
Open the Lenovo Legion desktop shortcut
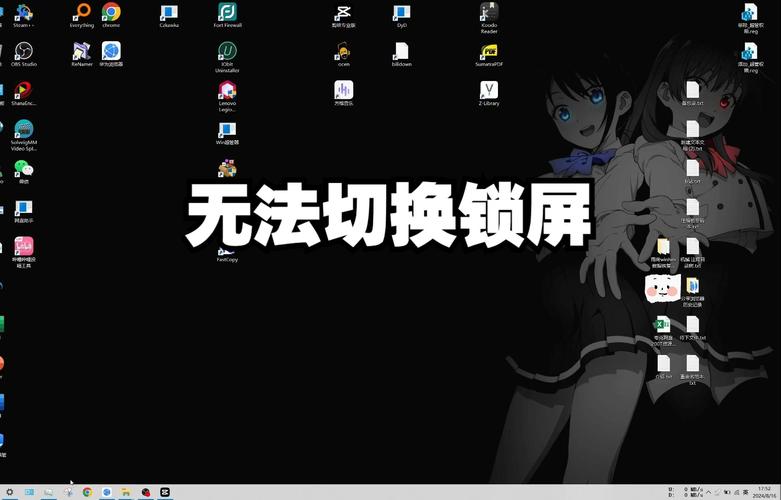click(227, 97)
